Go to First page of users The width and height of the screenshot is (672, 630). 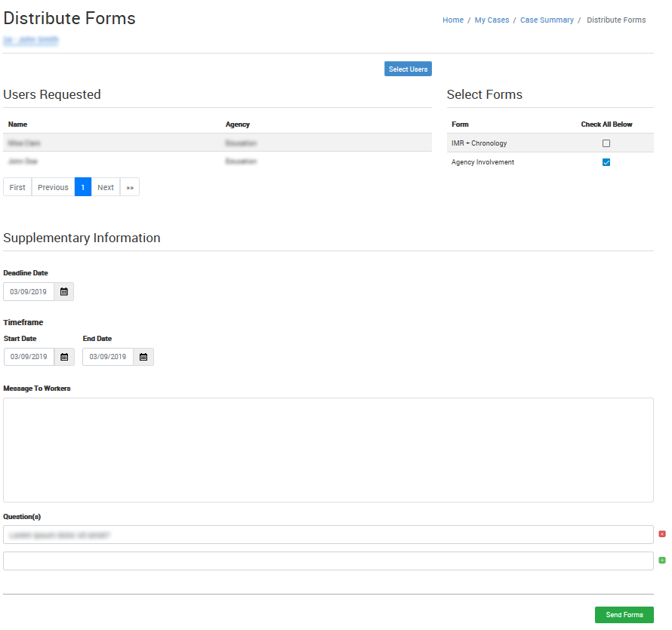(x=17, y=187)
